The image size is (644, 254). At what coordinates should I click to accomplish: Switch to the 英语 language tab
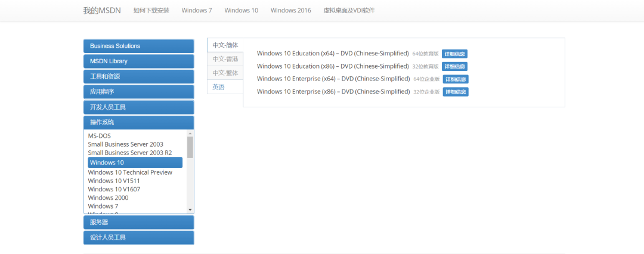pos(225,87)
